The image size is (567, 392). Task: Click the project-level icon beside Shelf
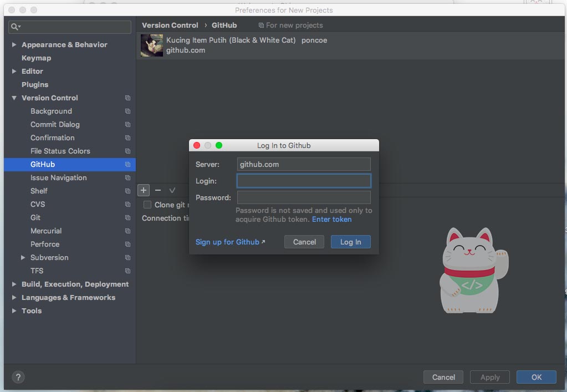(x=127, y=191)
